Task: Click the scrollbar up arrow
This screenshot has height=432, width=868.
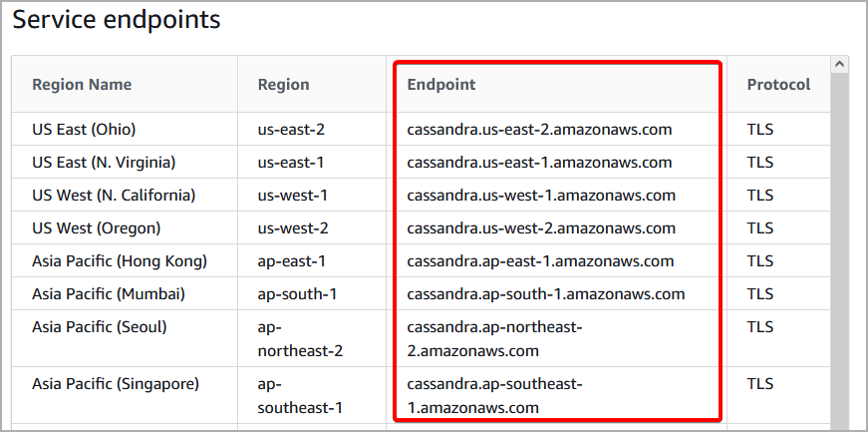Action: [839, 64]
